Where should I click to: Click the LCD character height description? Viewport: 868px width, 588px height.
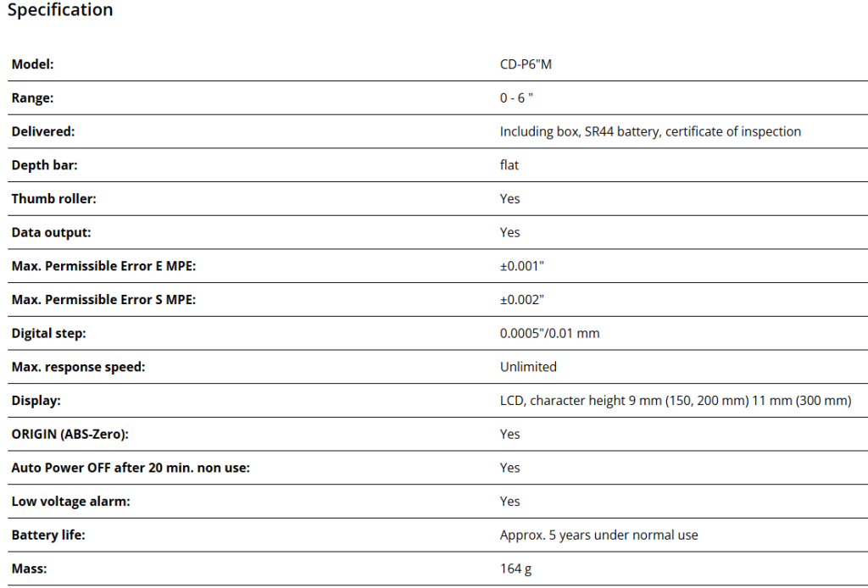click(675, 401)
